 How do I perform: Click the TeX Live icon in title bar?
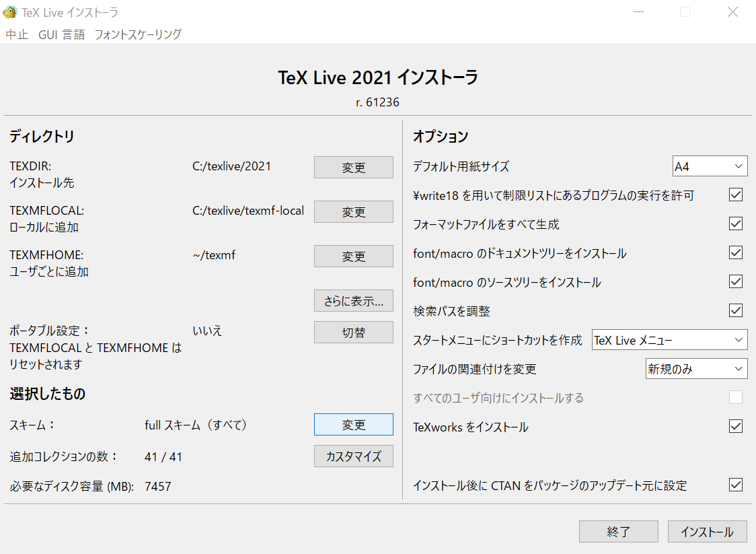10,12
